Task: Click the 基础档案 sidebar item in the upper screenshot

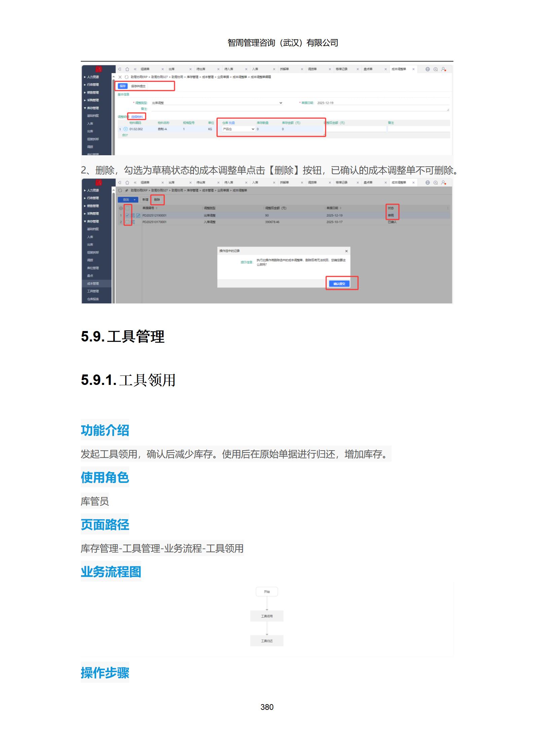Action: click(x=93, y=116)
